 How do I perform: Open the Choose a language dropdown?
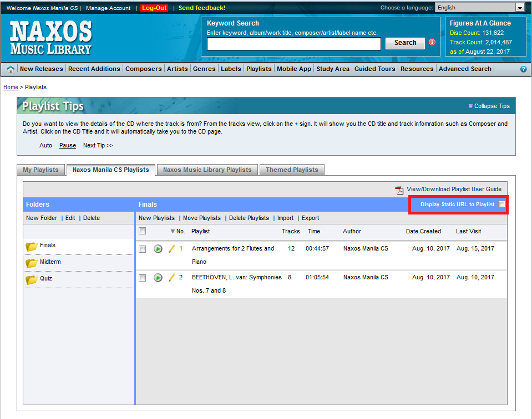point(520,8)
